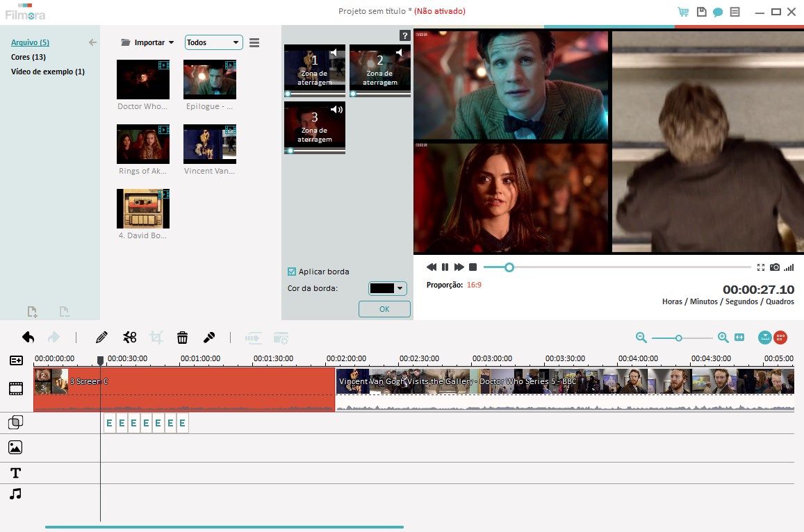This screenshot has height=532, width=804.
Task: Open the title bar menu list icon
Action: (735, 12)
